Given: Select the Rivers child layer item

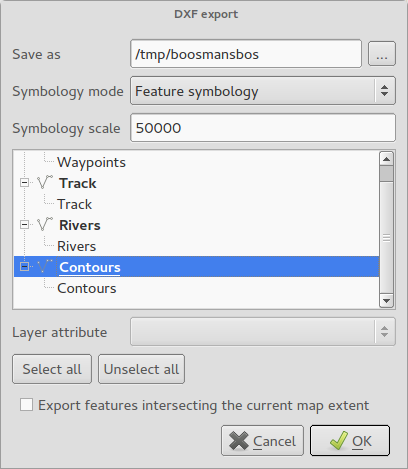Looking at the screenshot, I should pos(76,246).
